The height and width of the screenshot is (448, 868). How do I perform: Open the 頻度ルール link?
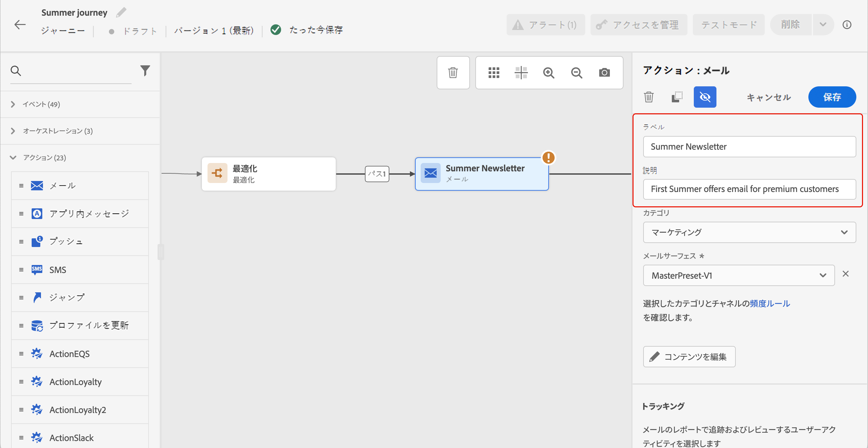tap(770, 303)
